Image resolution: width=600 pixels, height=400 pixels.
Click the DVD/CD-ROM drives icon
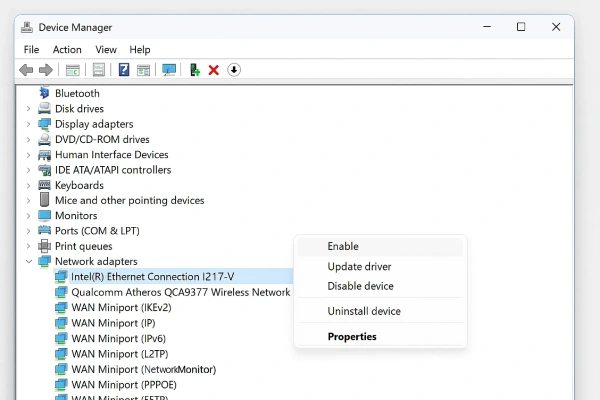(x=44, y=139)
